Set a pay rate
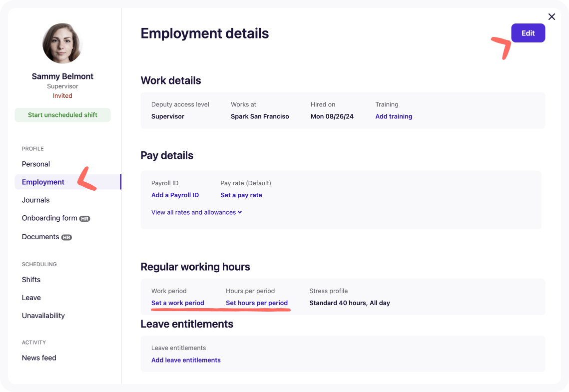Screen dimensions: 569x392 [241, 195]
